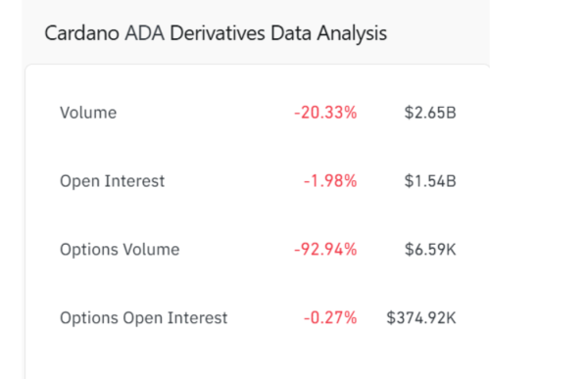This screenshot has height=379, width=588.
Task: Select the Volume row label
Action: pyautogui.click(x=88, y=113)
